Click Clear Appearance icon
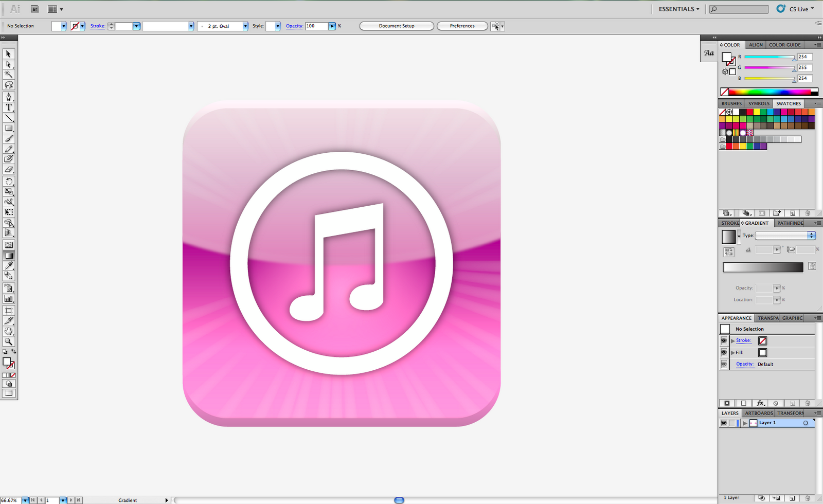823x504 pixels. click(776, 403)
